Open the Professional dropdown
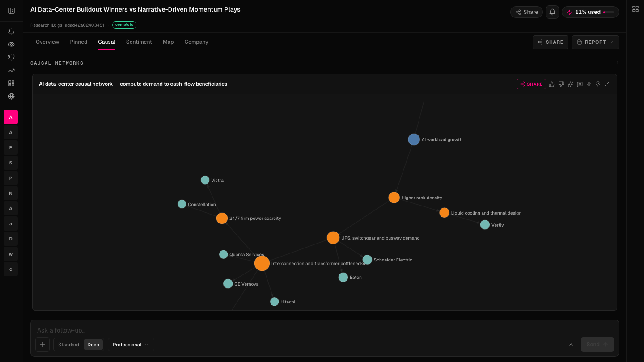 (131, 345)
